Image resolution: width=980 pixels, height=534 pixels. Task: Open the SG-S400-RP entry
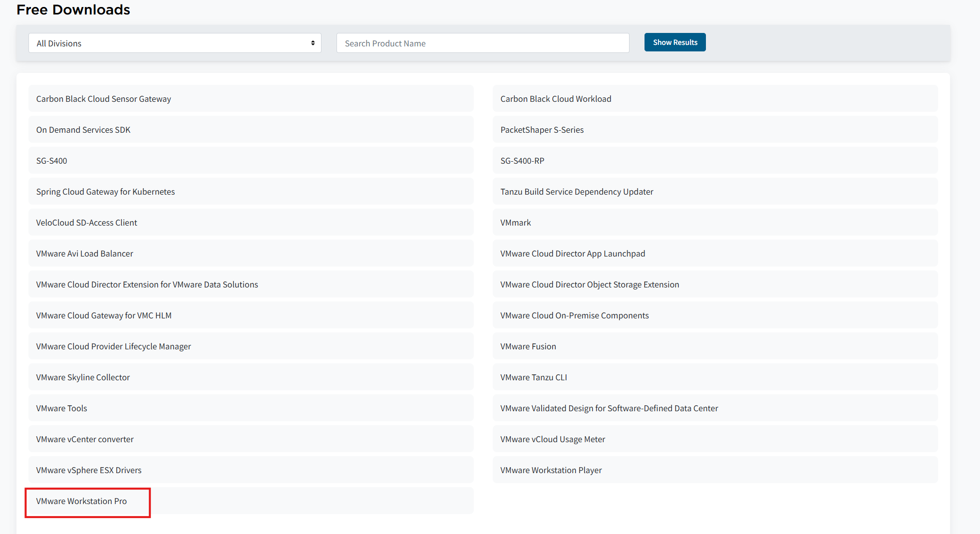click(715, 161)
